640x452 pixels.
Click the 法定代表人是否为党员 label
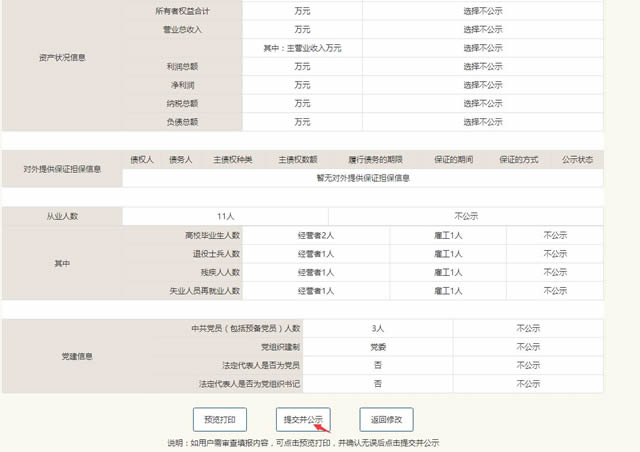coord(261,365)
